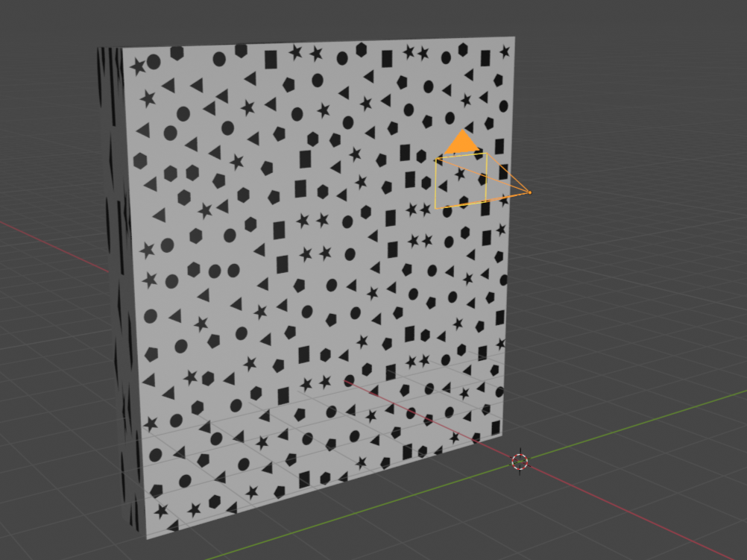
Task: Click the top-left corner of the camera frame
Action: (435, 160)
